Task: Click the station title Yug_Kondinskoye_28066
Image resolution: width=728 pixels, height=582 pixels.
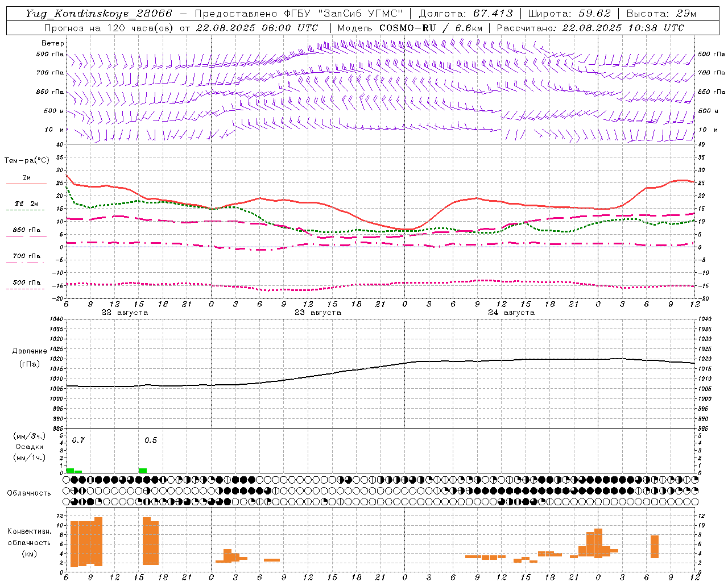Action: pos(99,14)
